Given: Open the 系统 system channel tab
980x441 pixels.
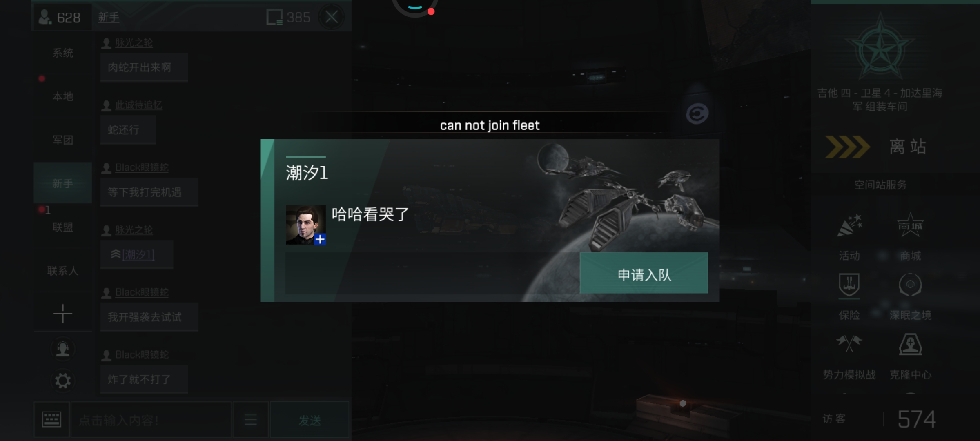Looking at the screenshot, I should click(63, 53).
